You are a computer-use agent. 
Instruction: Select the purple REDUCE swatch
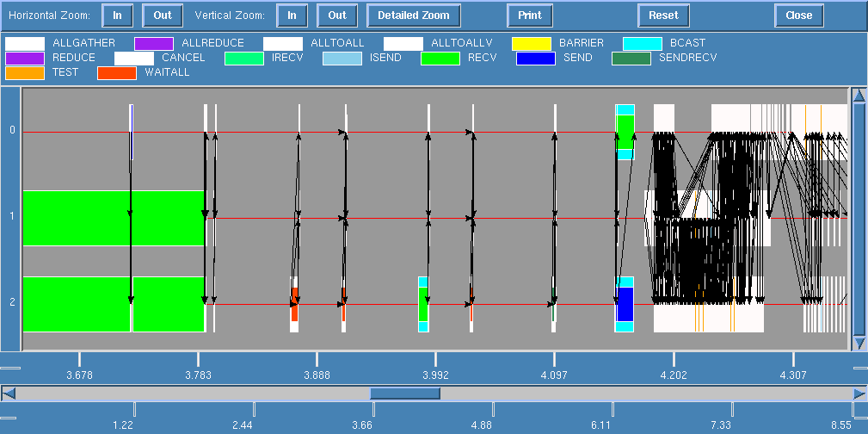coord(25,59)
